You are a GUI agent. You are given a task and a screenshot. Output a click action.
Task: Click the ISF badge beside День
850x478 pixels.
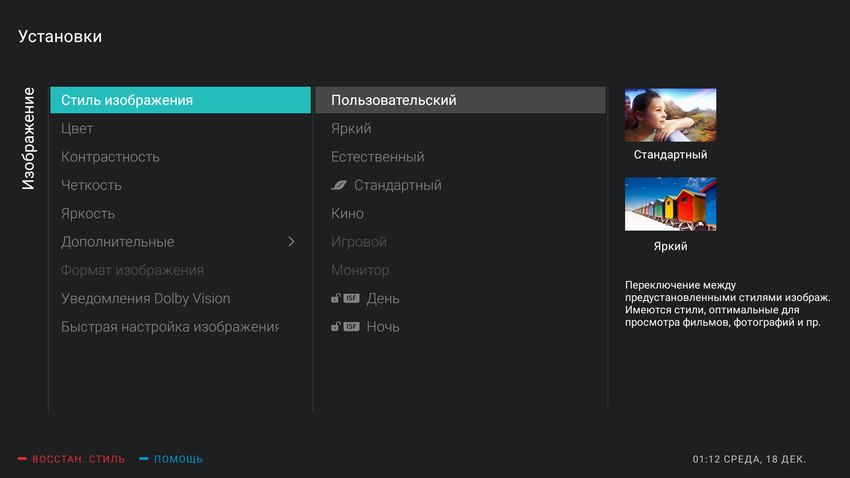point(351,298)
